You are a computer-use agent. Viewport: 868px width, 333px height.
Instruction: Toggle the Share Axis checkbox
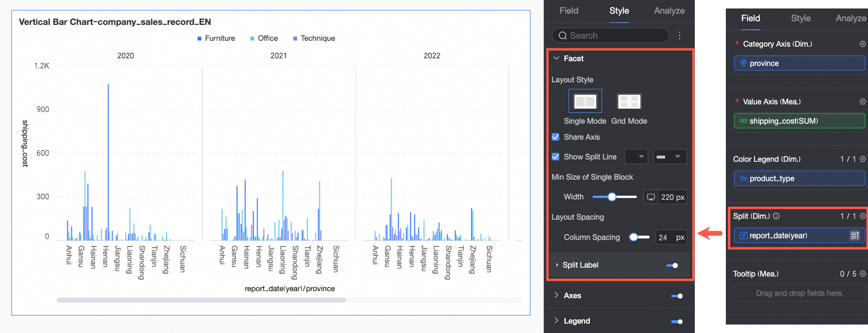(555, 137)
